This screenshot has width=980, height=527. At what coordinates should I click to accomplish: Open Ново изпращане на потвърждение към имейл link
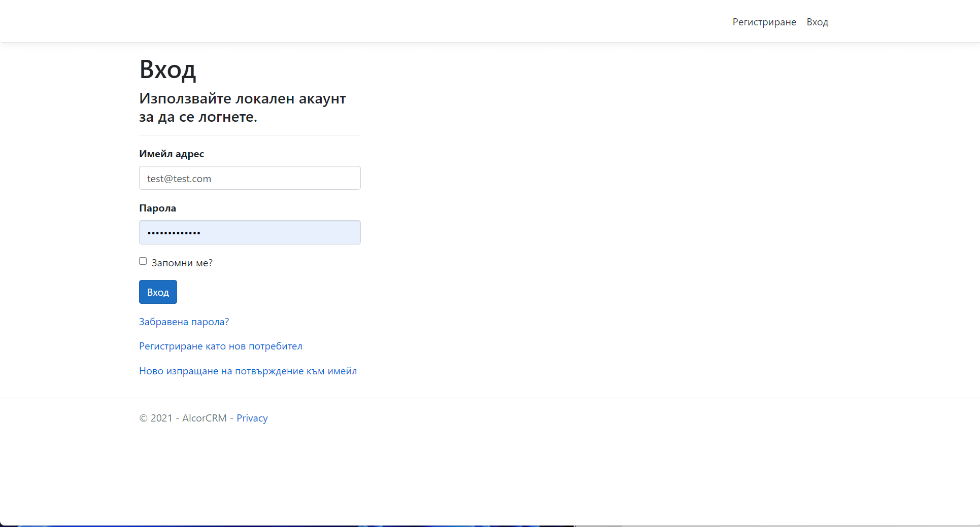[248, 371]
